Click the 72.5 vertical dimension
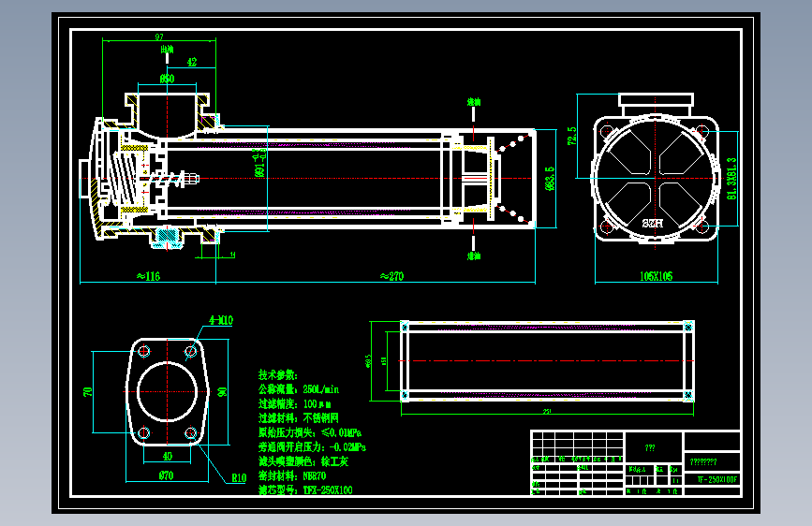 [571, 136]
